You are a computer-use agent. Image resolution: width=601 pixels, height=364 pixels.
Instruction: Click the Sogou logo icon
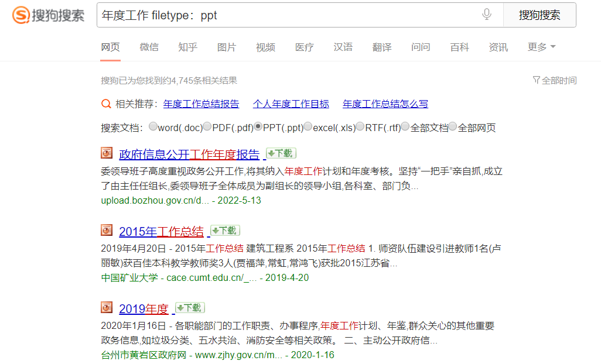[x=22, y=15]
